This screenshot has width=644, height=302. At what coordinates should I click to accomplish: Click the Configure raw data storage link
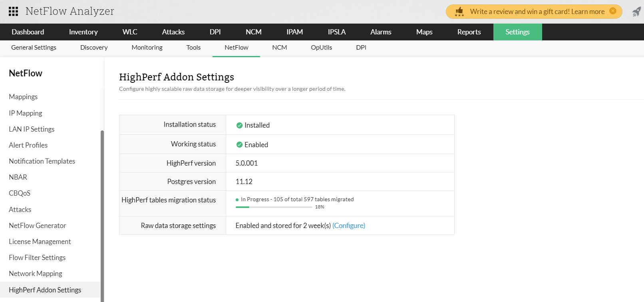click(x=349, y=226)
